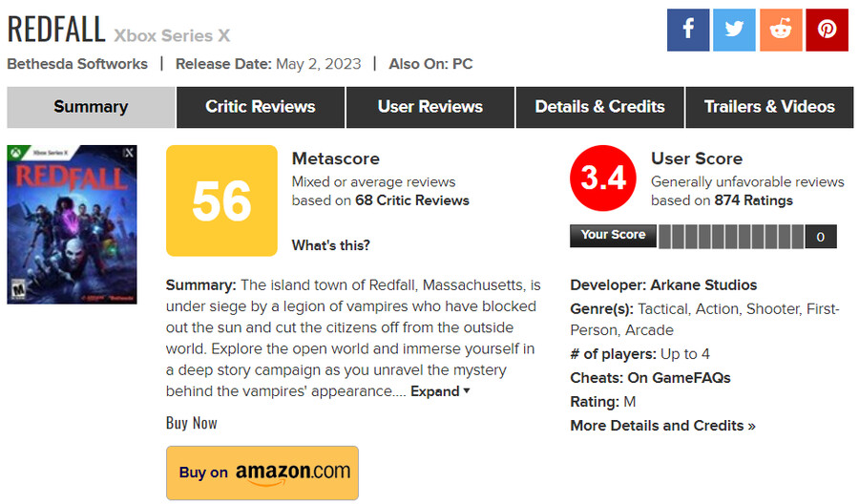859x504 pixels.
Task: Pin the page with the Pinterest icon
Action: (828, 30)
